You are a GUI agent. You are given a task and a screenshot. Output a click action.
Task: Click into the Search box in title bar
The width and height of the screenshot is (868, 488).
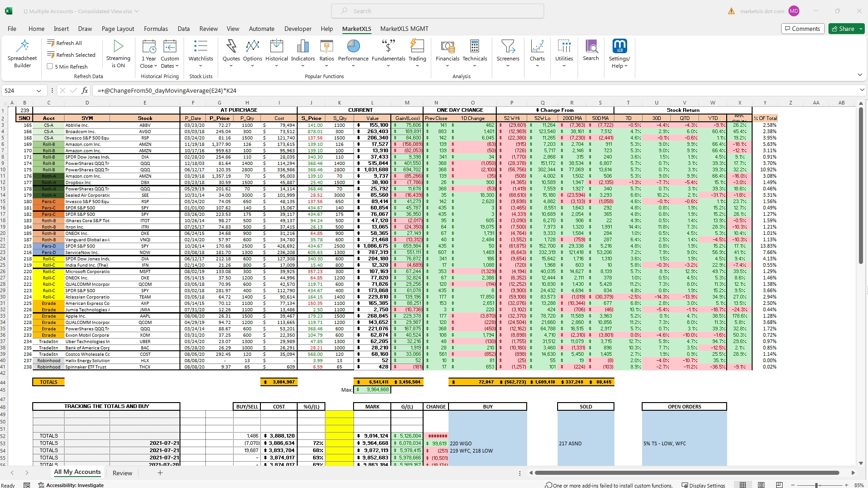[x=437, y=11]
